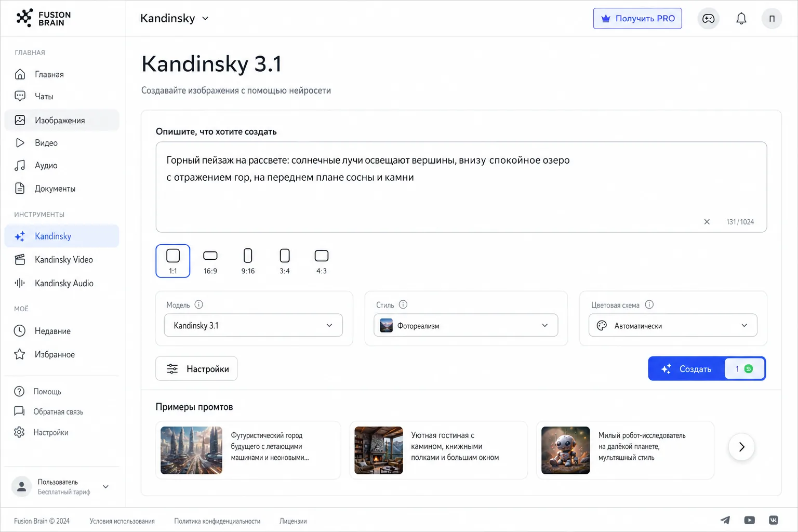Open the Стиль dropdown Фотореализм

tap(466, 325)
